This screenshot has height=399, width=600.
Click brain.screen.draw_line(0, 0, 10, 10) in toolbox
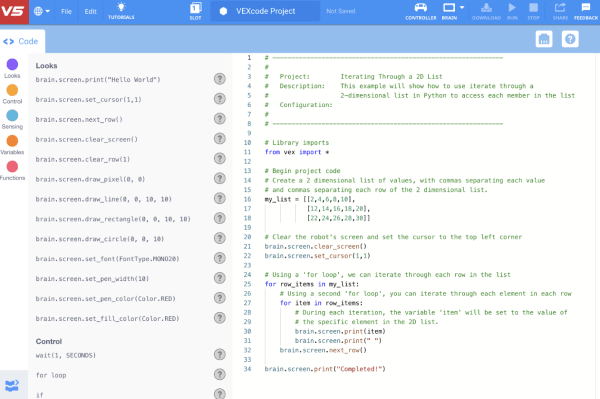pos(103,199)
